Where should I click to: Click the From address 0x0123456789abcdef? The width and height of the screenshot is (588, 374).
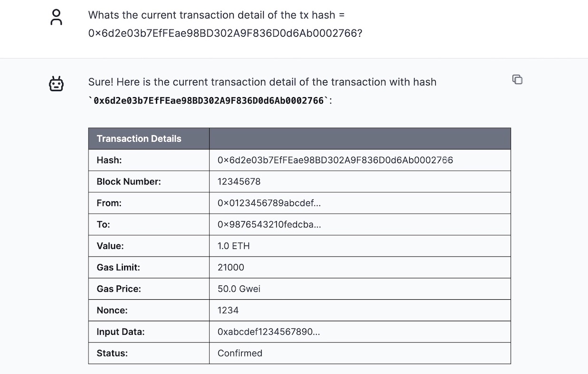[x=269, y=203]
